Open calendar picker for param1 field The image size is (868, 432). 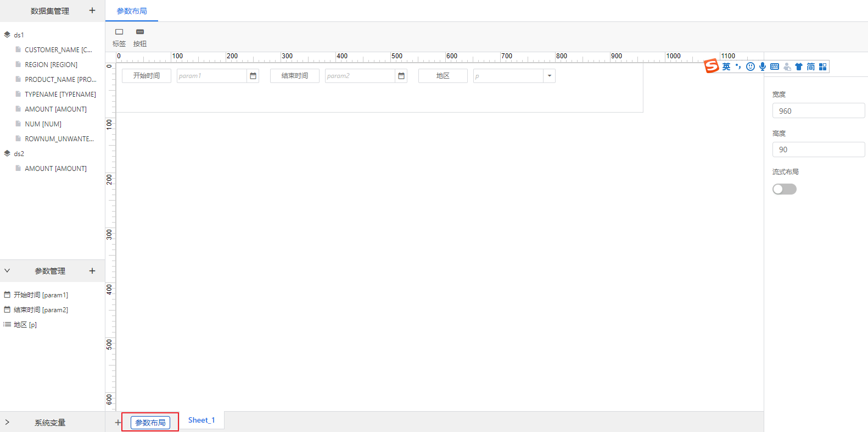coord(253,76)
